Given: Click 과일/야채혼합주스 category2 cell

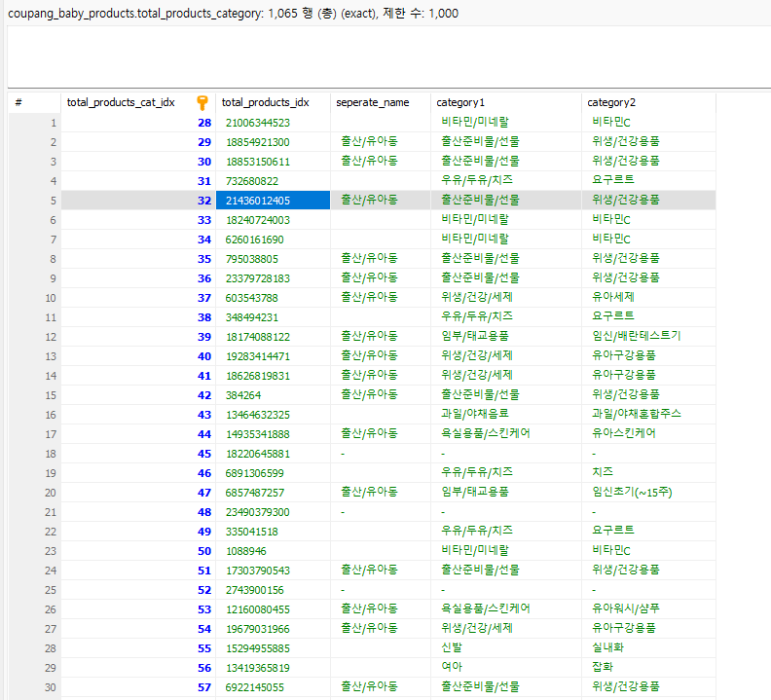Looking at the screenshot, I should (x=648, y=414).
